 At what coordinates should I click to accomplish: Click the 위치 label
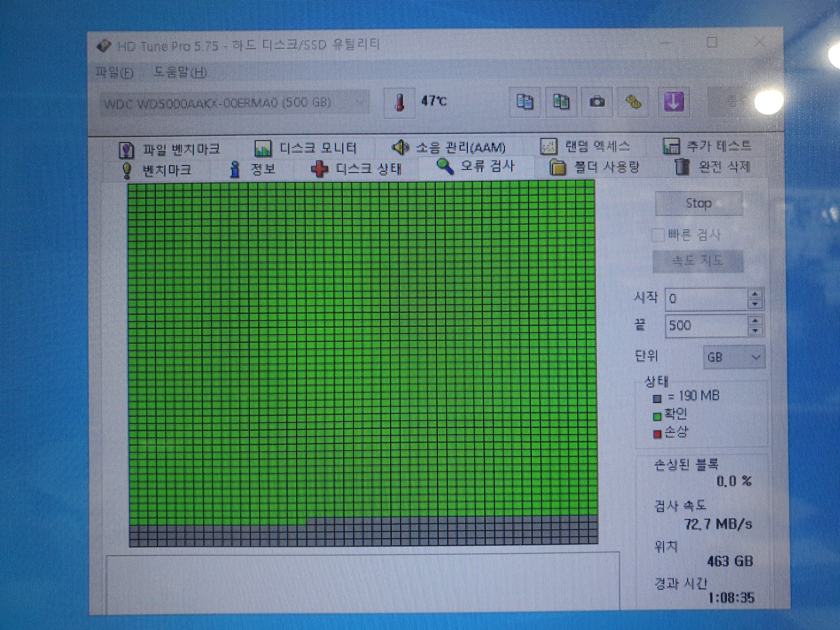(666, 546)
